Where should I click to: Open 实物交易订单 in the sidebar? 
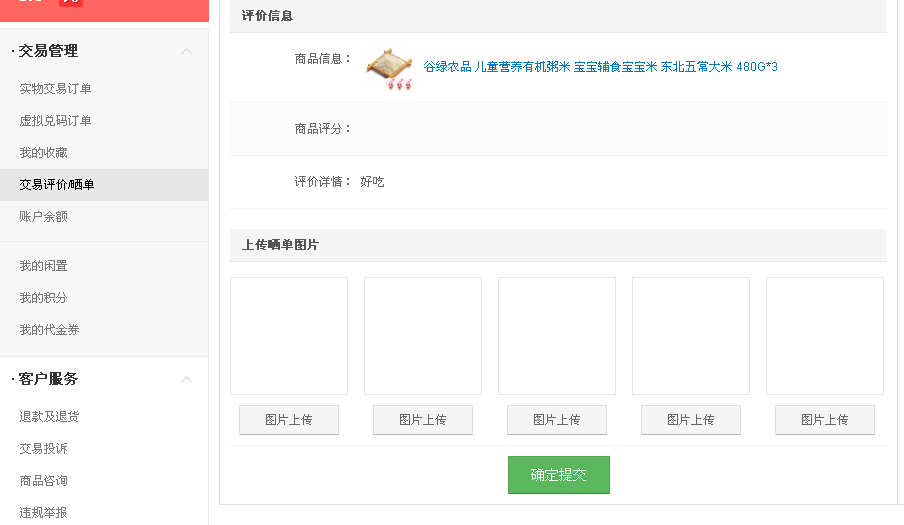point(55,89)
